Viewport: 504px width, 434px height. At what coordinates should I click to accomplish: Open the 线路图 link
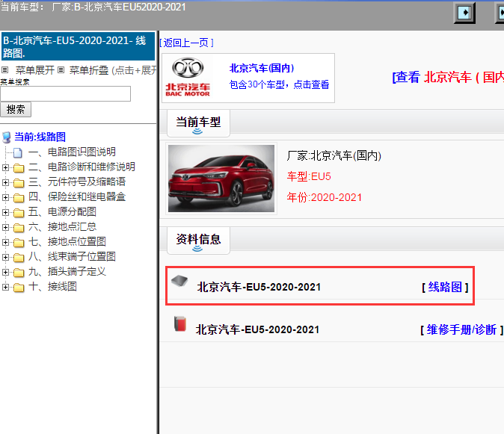[x=445, y=287]
